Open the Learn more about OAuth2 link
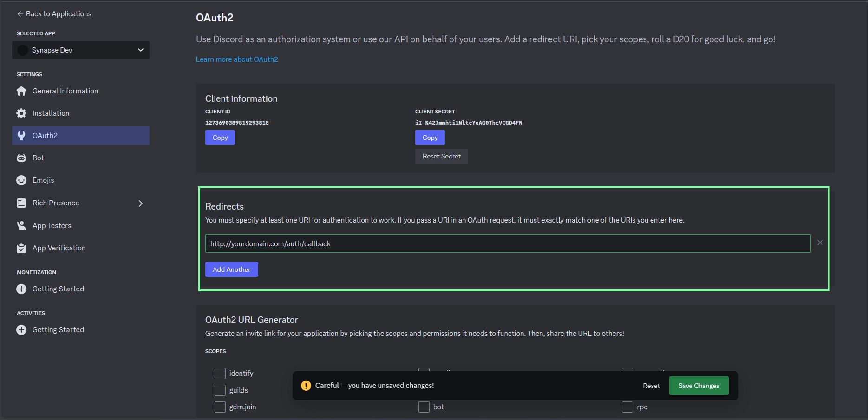This screenshot has height=420, width=868. tap(237, 59)
